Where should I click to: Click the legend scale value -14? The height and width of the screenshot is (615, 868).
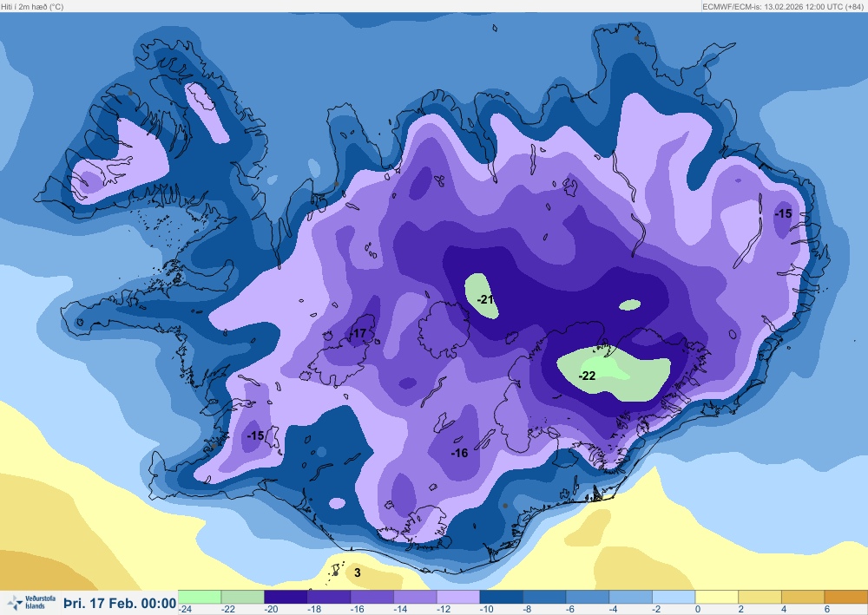click(x=400, y=609)
